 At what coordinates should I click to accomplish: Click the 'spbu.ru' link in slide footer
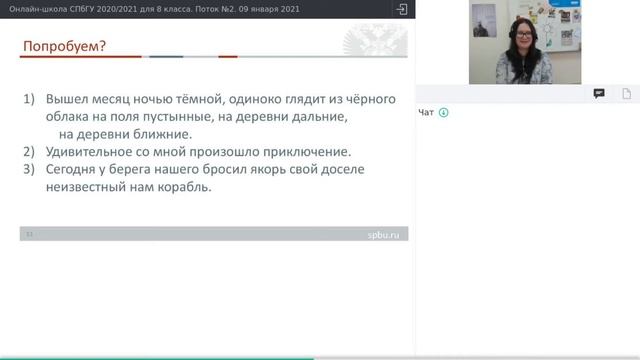[383, 235]
